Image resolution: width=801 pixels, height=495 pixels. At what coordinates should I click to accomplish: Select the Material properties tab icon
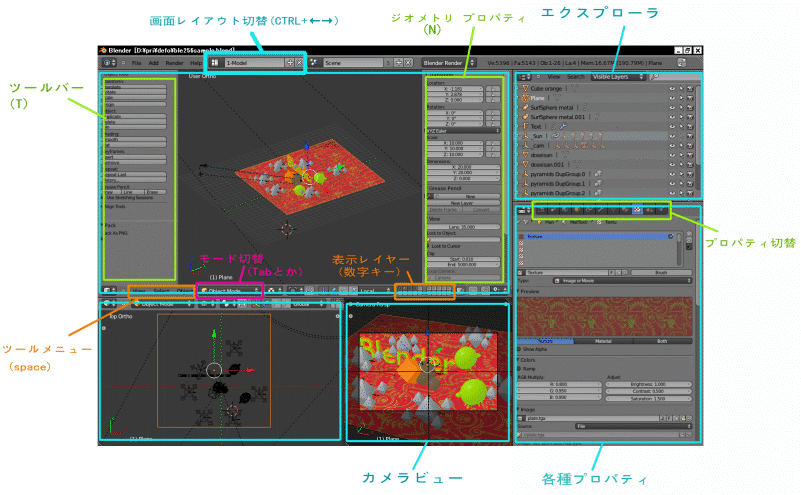click(x=625, y=210)
